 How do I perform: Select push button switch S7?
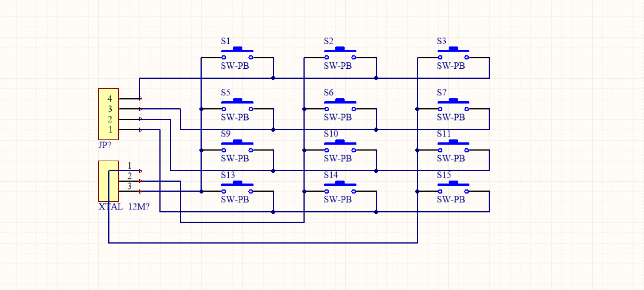(x=453, y=105)
